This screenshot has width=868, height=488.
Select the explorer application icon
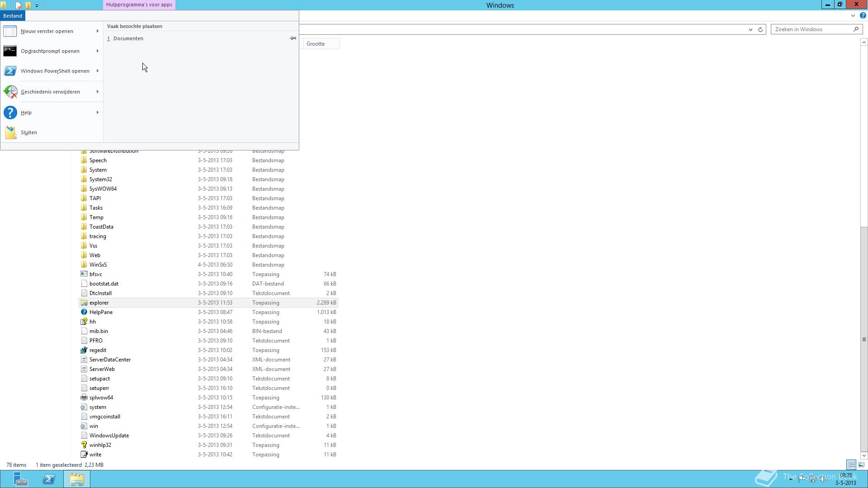84,303
